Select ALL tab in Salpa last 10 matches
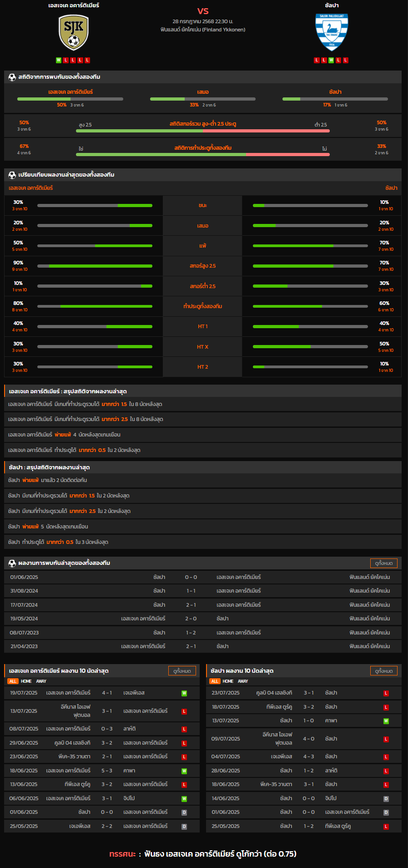This screenshot has height=868, width=408. click(215, 681)
